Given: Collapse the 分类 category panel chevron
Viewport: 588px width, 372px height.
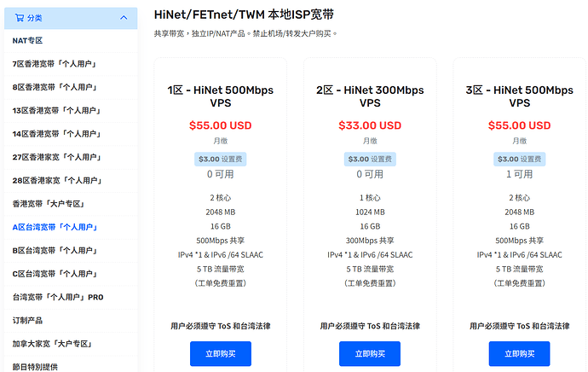Looking at the screenshot, I should click(x=124, y=18).
